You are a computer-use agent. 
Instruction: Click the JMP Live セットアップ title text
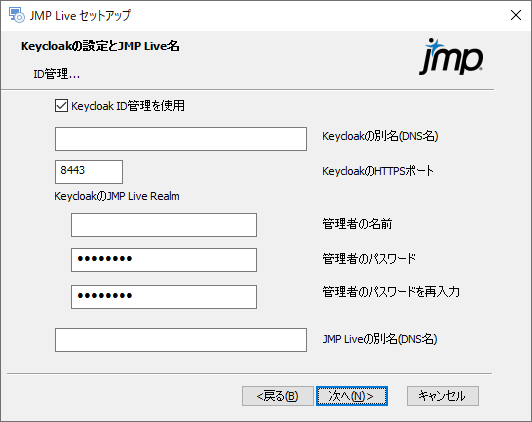pos(80,16)
